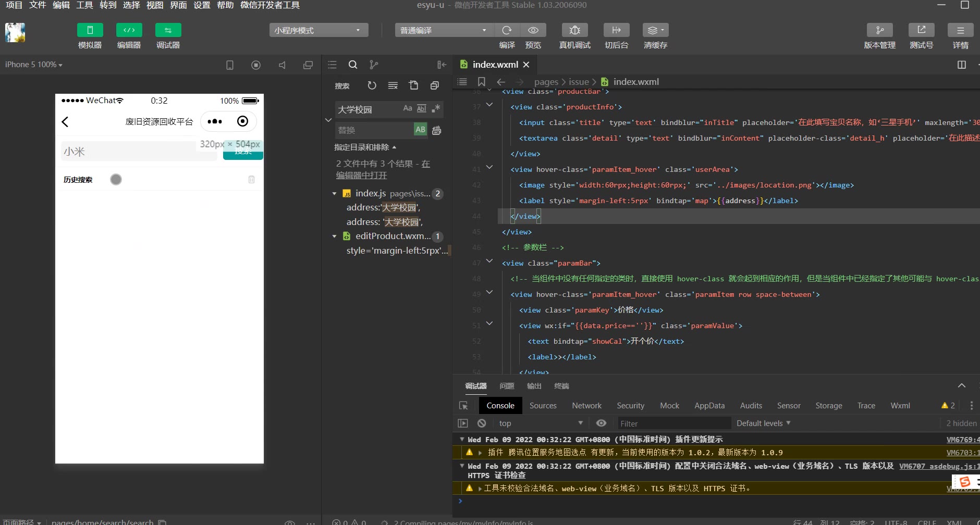Image resolution: width=980 pixels, height=525 pixels.
Task: Click the clear search results icon
Action: pos(393,85)
